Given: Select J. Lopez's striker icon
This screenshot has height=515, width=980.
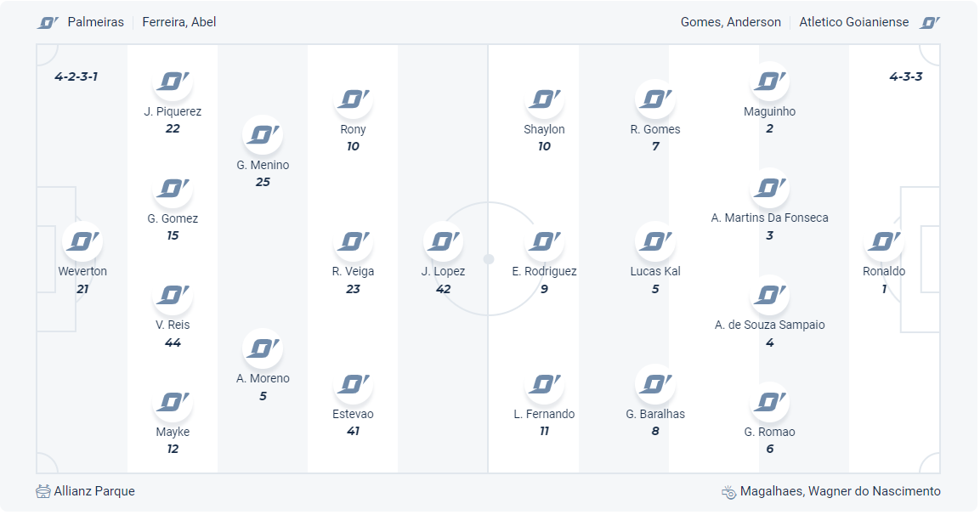Looking at the screenshot, I should 443,241.
